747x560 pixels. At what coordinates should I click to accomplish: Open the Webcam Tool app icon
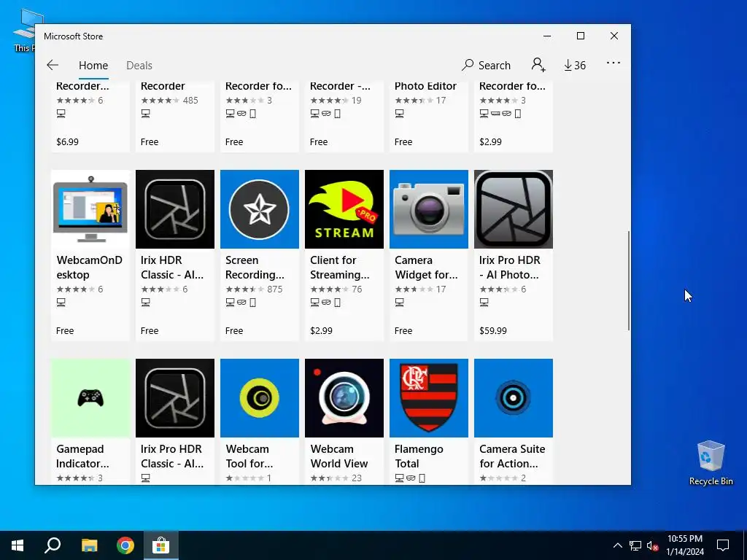(x=260, y=398)
